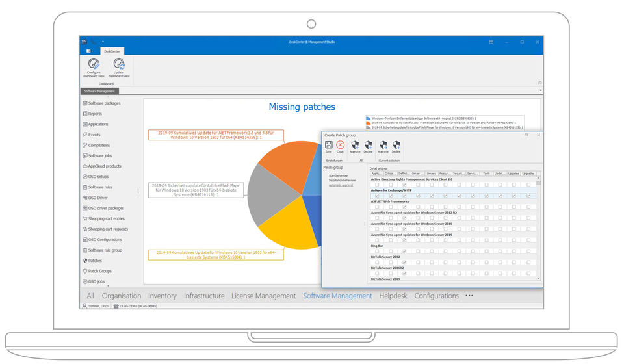The width and height of the screenshot is (624, 364).
Task: Toggle Applic... checkbox for Active Directory Rights Management row
Action: [x=377, y=185]
